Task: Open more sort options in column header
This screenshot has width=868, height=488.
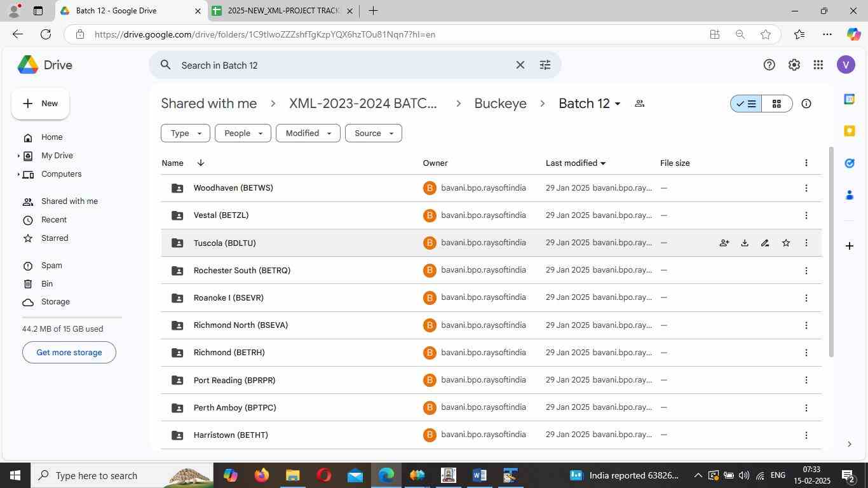Action: click(806, 163)
